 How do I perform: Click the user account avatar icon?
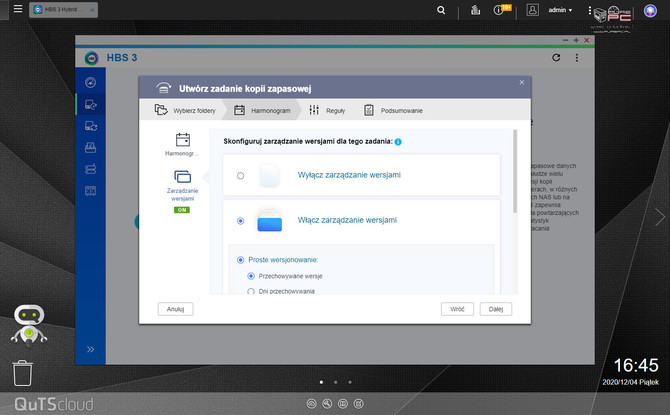point(532,10)
